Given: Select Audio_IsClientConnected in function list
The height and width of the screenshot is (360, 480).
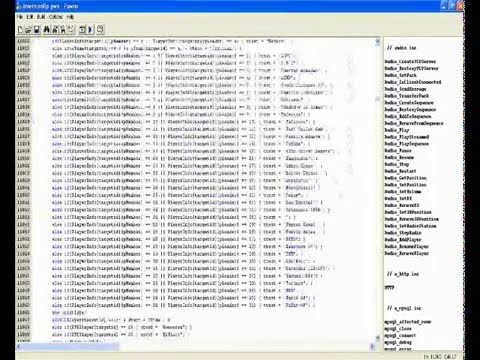Looking at the screenshot, I should pyautogui.click(x=413, y=82).
